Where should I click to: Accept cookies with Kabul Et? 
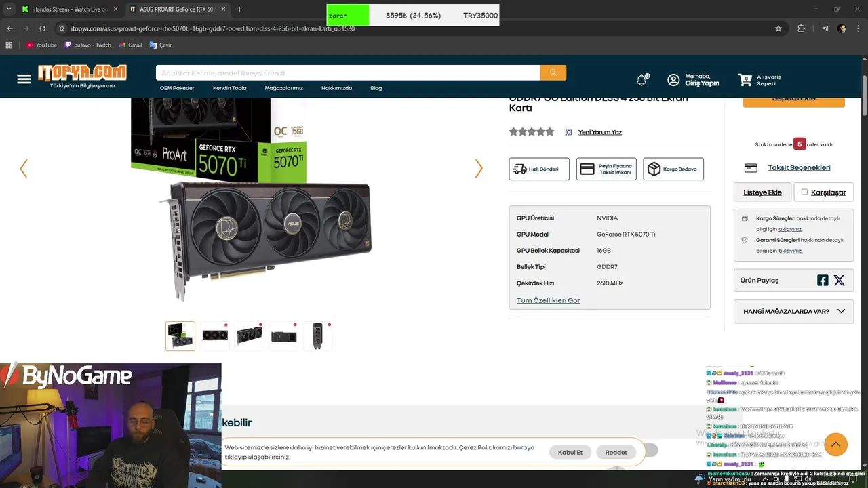570,452
